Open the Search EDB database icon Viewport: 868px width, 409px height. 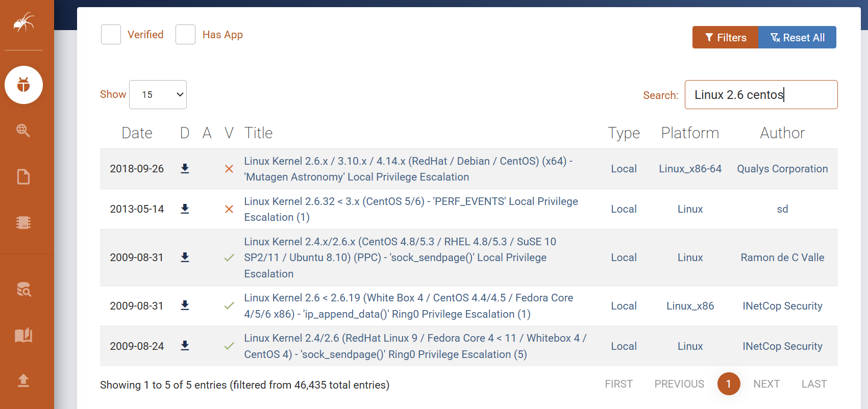click(x=23, y=289)
